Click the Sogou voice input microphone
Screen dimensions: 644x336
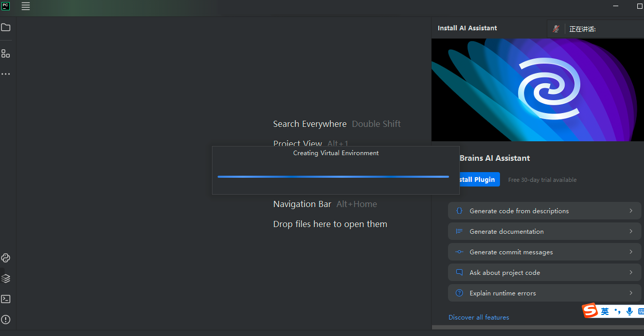tap(630, 311)
